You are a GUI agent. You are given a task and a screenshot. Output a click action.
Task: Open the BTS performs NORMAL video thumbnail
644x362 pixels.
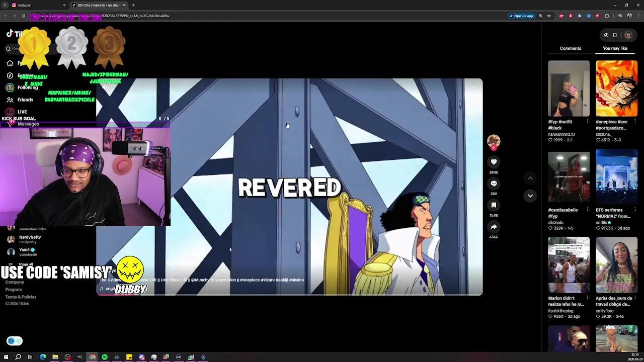616,177
